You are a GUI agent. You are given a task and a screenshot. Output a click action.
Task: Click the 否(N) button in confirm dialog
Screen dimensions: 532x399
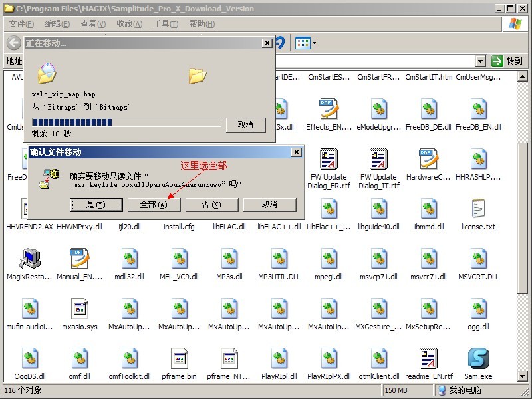pos(211,205)
